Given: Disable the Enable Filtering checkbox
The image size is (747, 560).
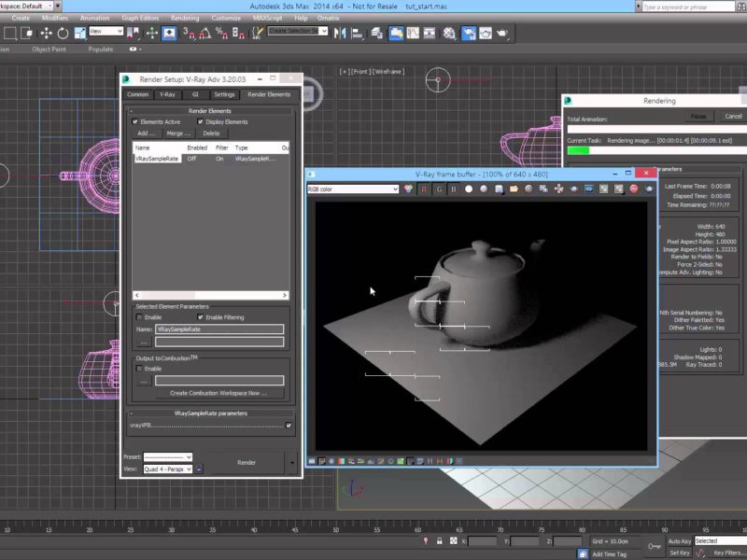Looking at the screenshot, I should [200, 317].
